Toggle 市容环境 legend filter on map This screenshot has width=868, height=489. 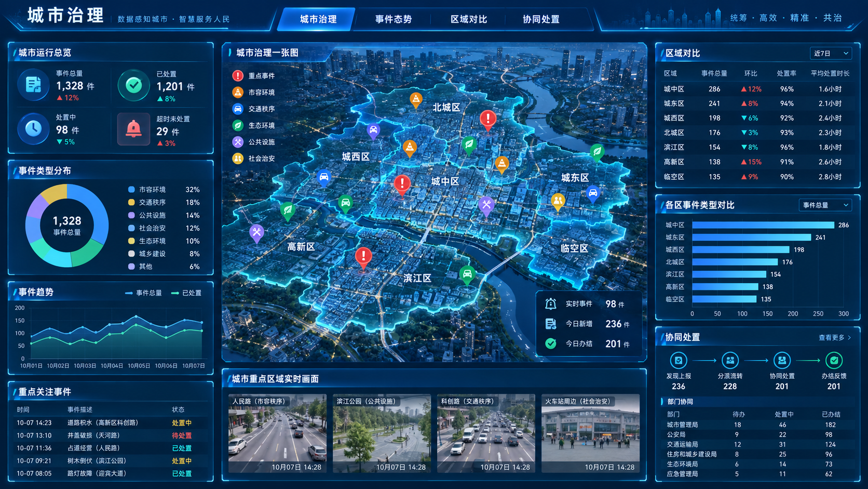tap(253, 92)
